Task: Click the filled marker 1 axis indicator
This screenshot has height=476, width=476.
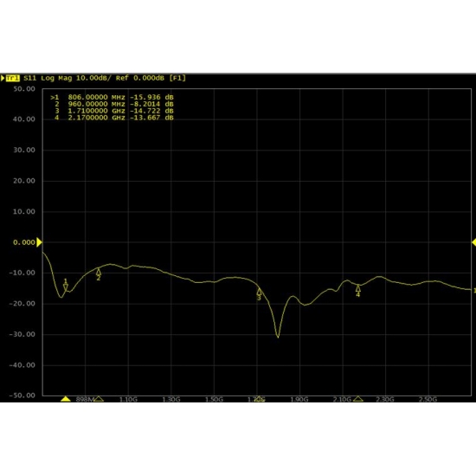Action: (66, 399)
